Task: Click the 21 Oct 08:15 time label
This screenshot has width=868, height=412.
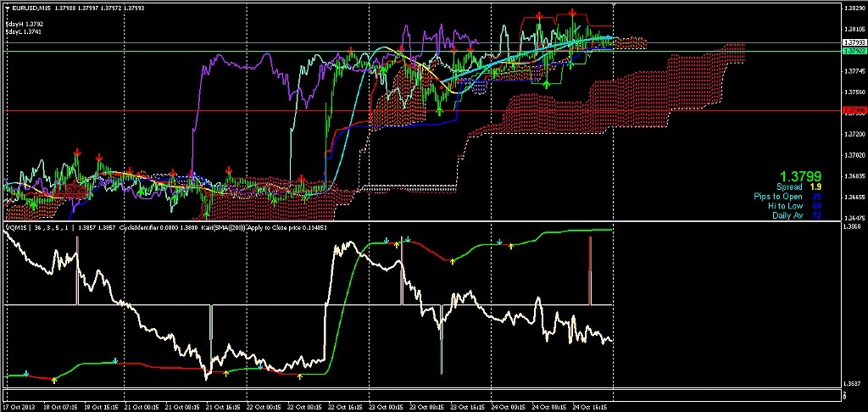Action: (183, 407)
